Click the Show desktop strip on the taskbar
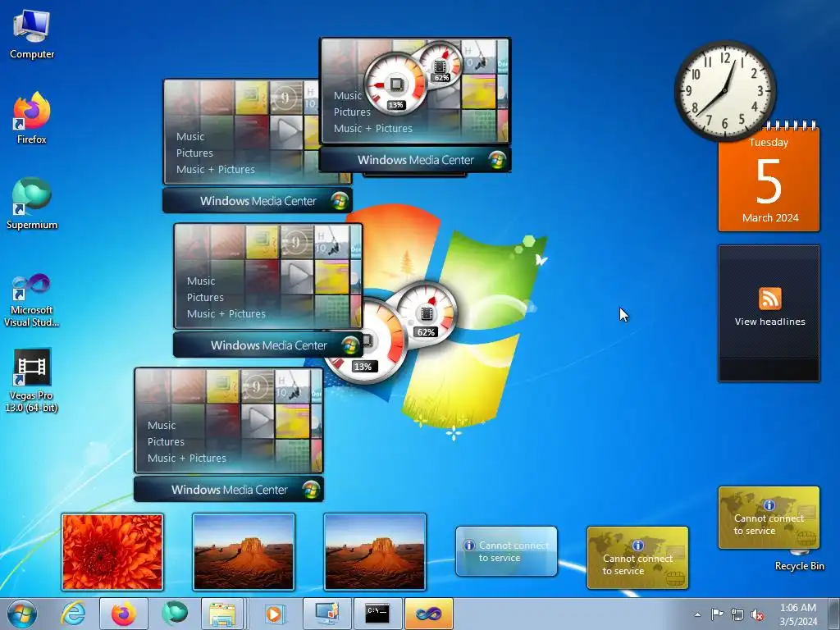This screenshot has height=630, width=840. [x=834, y=614]
